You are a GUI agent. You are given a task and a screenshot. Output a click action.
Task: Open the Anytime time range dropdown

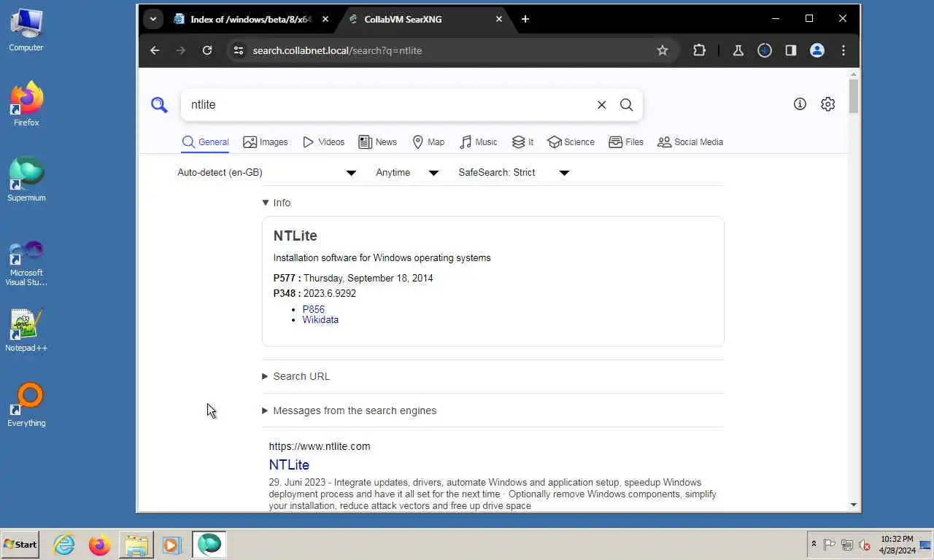coord(407,173)
